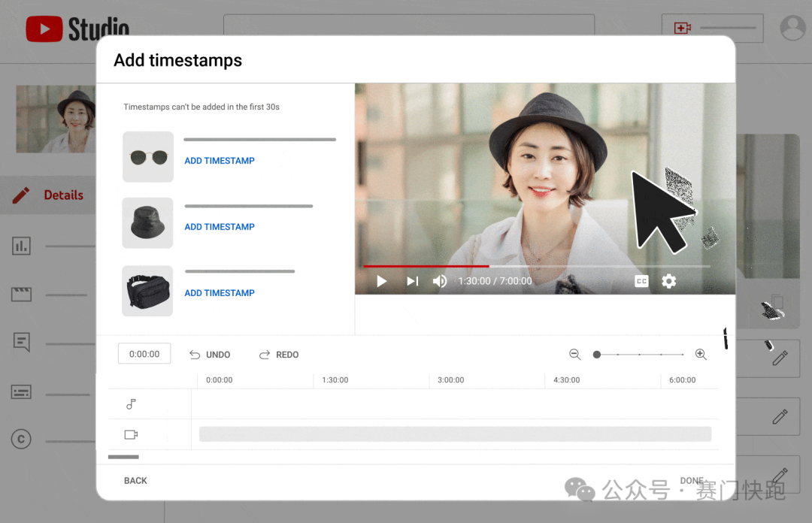Go back with the BACK button
Viewport: 812px width, 523px height.
click(x=135, y=480)
